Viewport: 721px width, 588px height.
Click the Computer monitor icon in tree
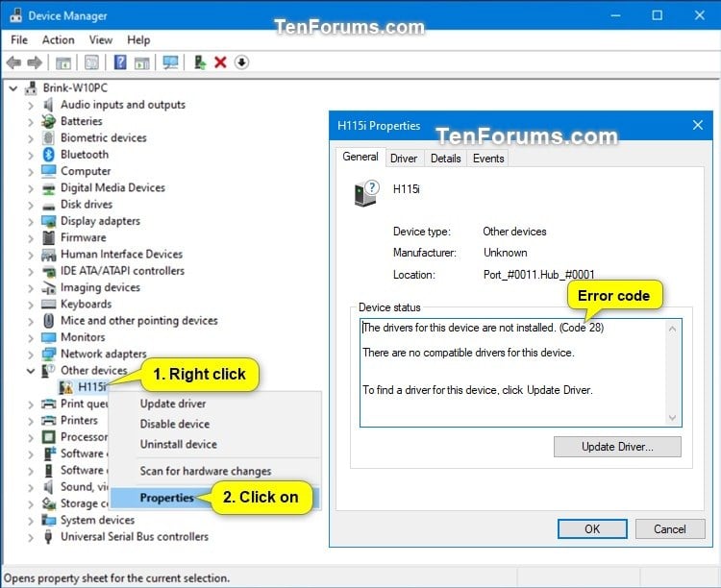pyautogui.click(x=48, y=171)
